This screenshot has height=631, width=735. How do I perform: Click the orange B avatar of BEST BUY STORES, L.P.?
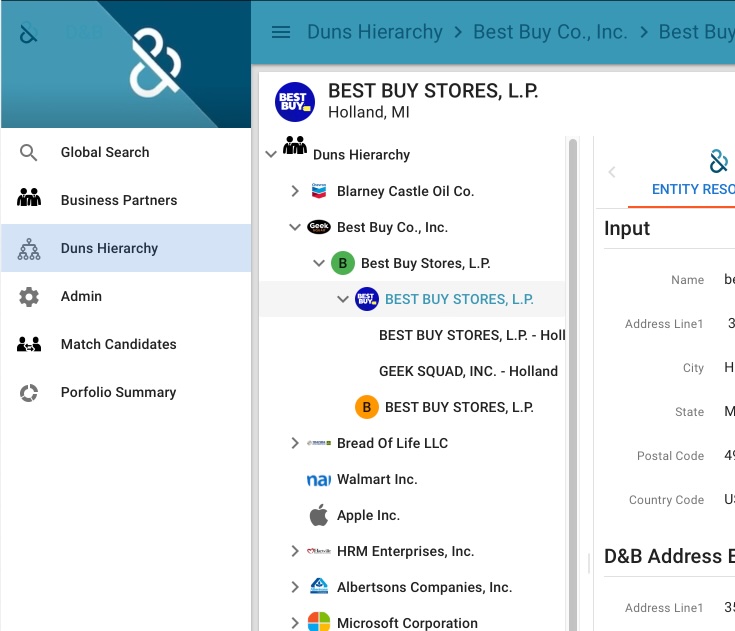367,407
